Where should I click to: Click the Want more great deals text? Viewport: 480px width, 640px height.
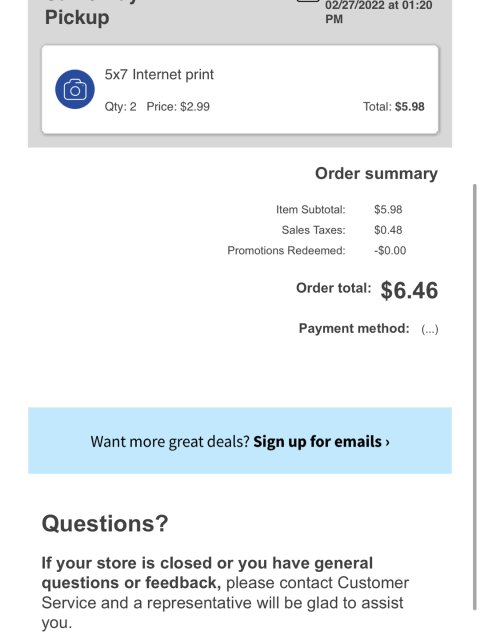coord(170,442)
